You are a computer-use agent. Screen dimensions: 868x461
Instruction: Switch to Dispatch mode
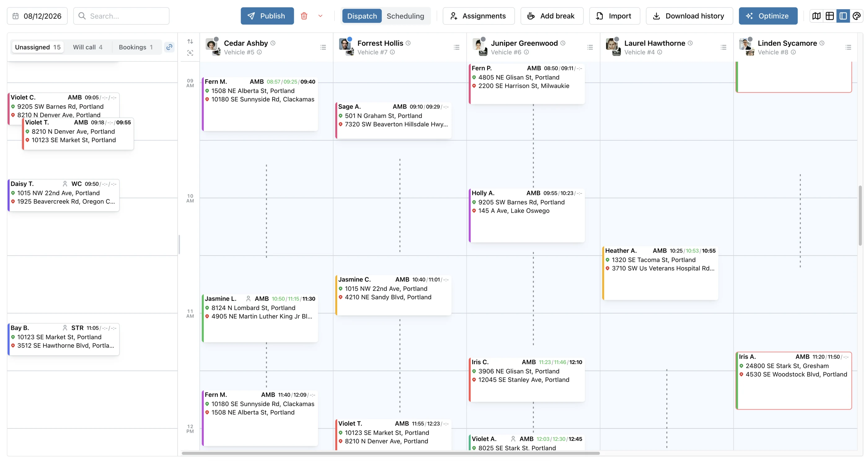tap(362, 16)
